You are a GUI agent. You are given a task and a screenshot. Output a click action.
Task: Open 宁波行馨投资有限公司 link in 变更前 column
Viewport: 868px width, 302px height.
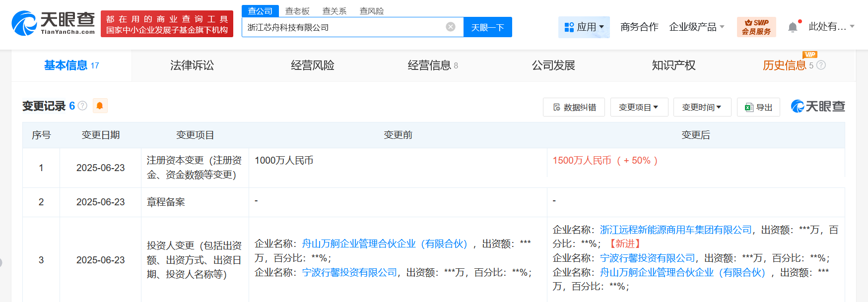pyautogui.click(x=349, y=272)
